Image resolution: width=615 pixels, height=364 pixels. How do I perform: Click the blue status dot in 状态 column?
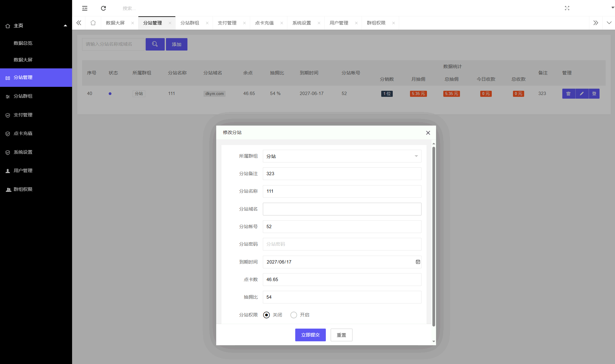click(110, 93)
